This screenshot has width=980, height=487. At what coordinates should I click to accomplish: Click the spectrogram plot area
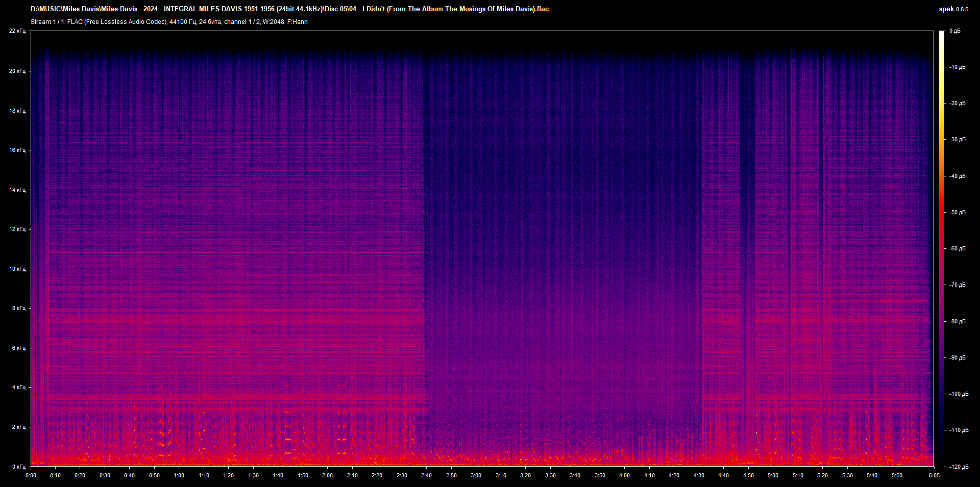point(482,248)
